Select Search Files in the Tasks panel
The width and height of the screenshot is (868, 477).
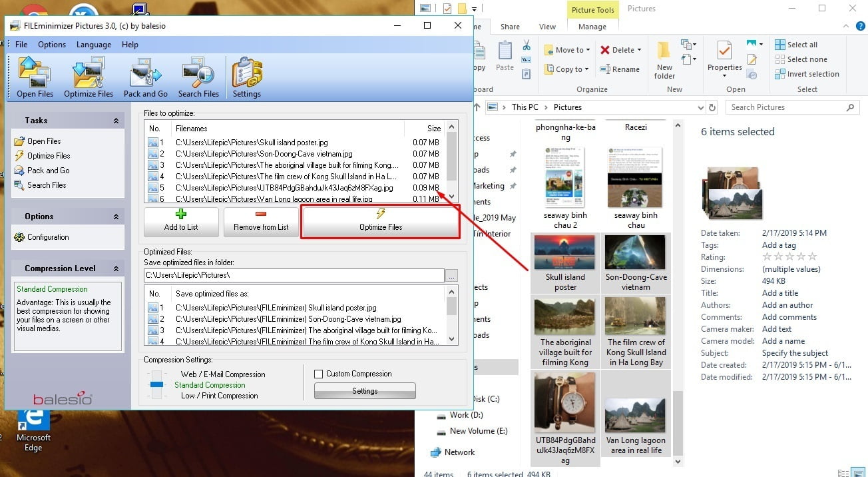click(40, 185)
